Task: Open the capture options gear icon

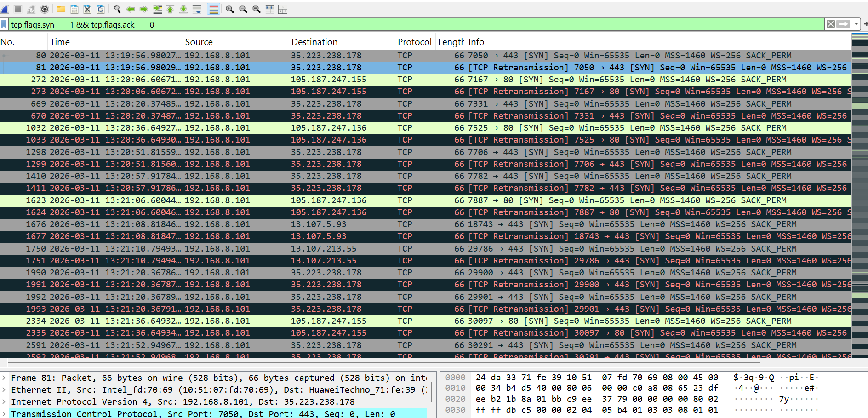Action: (44, 9)
